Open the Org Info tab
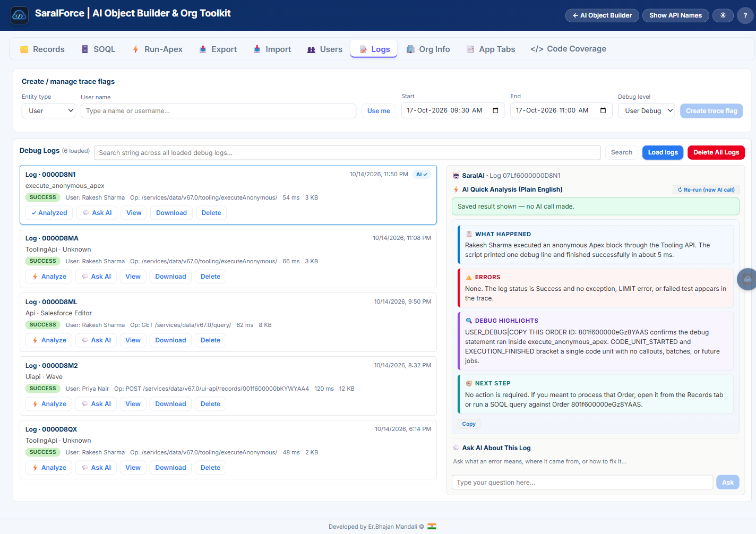 (428, 49)
